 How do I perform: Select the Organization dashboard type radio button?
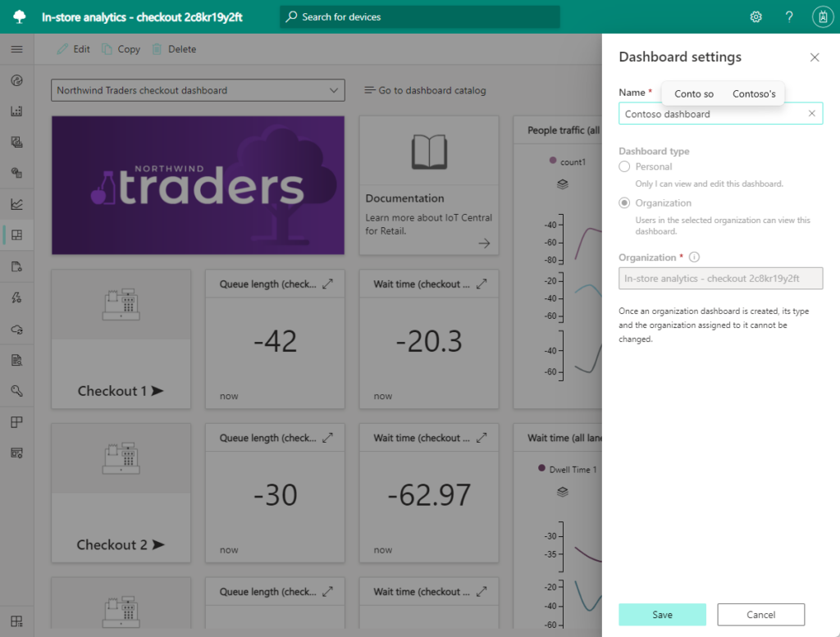pos(623,202)
